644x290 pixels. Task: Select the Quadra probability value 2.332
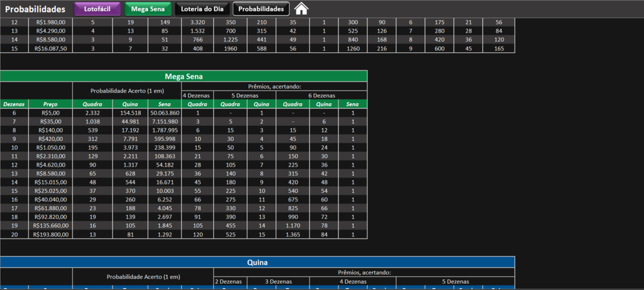coord(93,113)
